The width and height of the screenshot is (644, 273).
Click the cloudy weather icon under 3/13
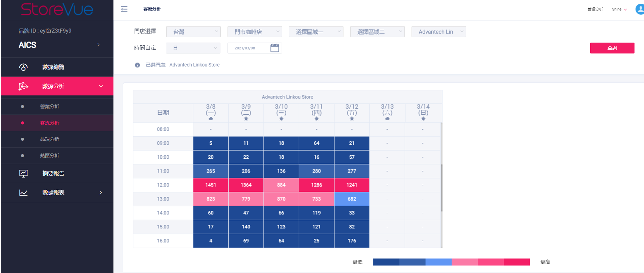pos(387,119)
